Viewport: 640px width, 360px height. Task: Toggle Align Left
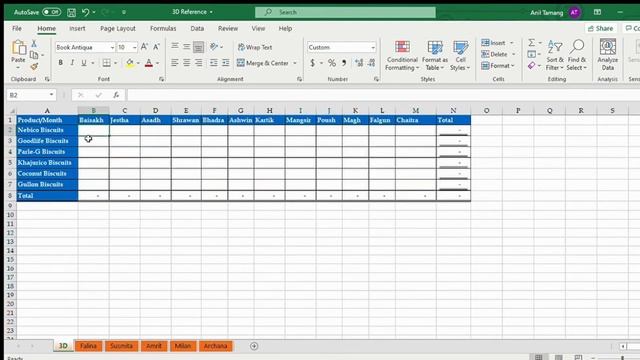tap(175, 63)
